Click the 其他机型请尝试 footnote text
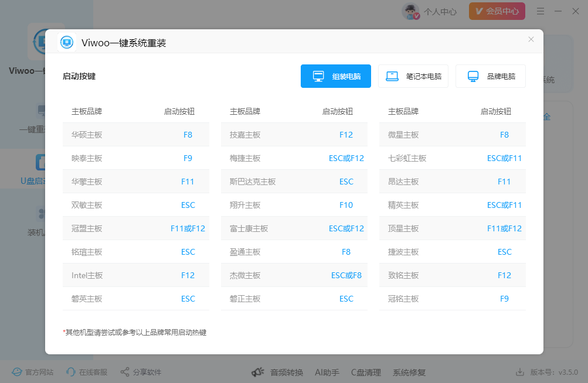 tap(135, 333)
